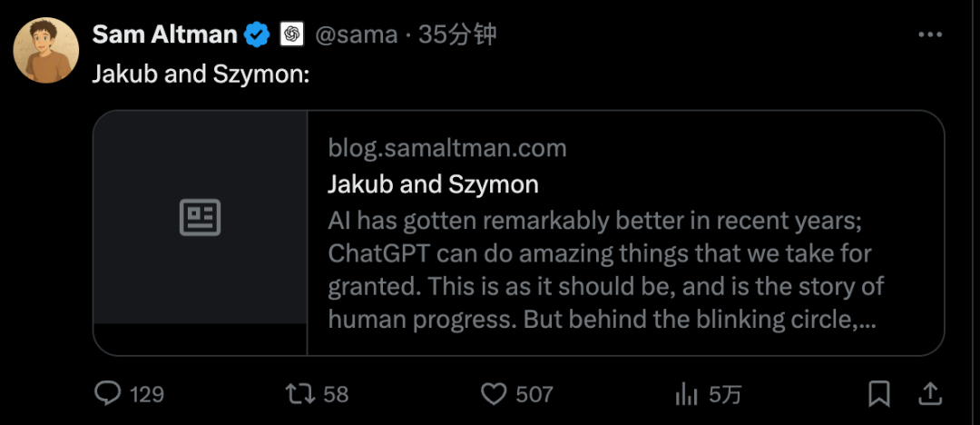This screenshot has width=980, height=425.
Task: Open Sam Altman's profile avatar
Action: tap(46, 50)
